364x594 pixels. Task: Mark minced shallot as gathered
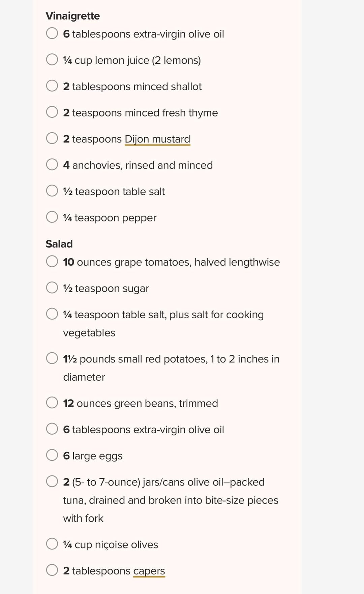coord(52,86)
